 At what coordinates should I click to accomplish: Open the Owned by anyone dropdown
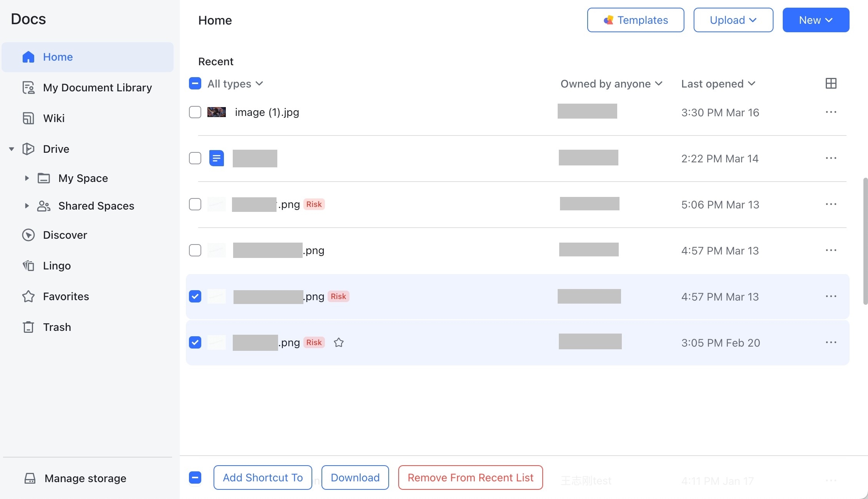coord(611,84)
